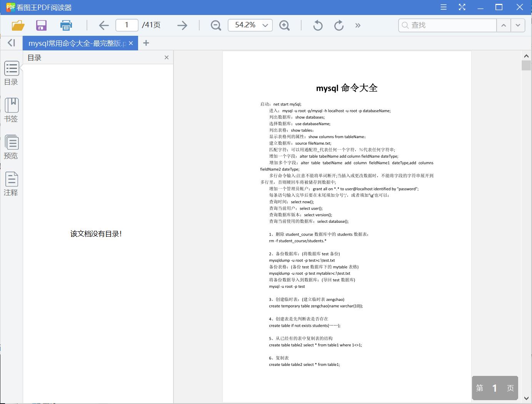Collapse the sidebar with the double arrow
The image size is (532, 404).
coord(11,43)
